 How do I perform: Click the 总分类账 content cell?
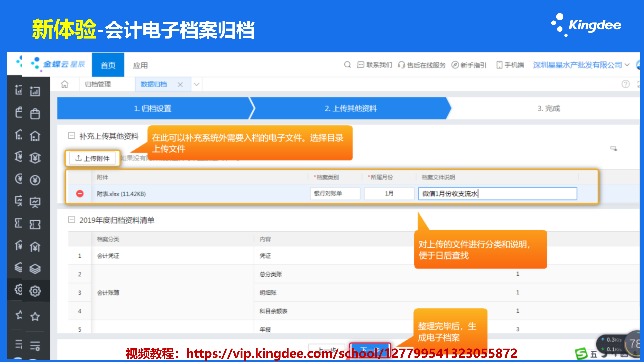(x=270, y=274)
